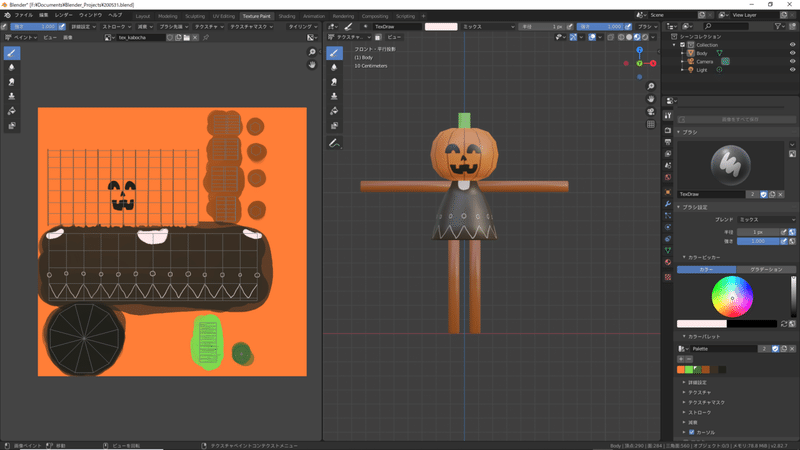Select the Annotate tool in 3D viewport
Screen dimensions: 800x450
click(x=333, y=144)
